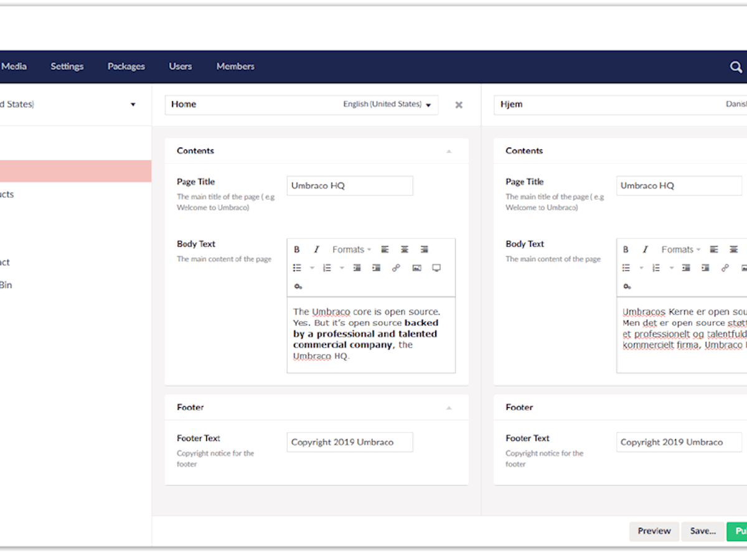Screen dimensions: 747x560
Task: Click Page Title field in Hjem panel
Action: (x=679, y=185)
